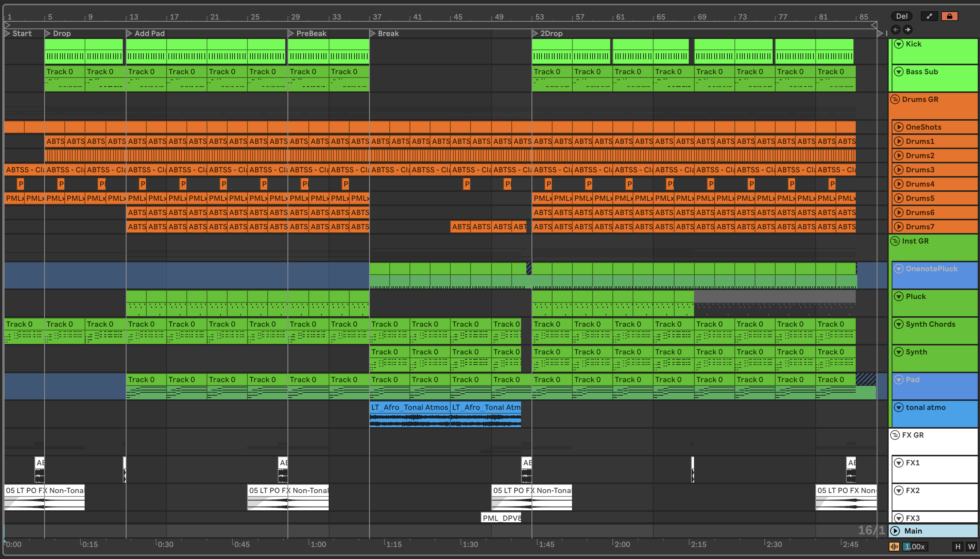The width and height of the screenshot is (980, 559).
Task: Collapse the FX1 track arrow
Action: 899,463
